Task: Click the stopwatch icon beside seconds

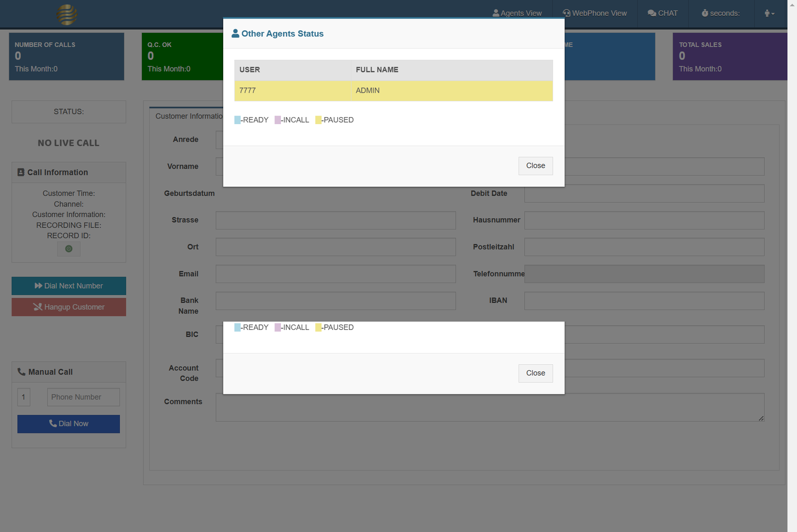Action: (705, 13)
